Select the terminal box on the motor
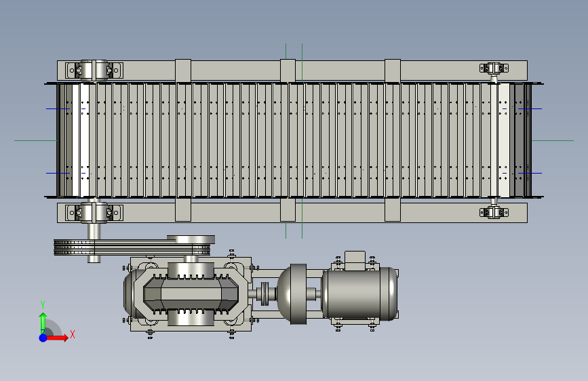588x381 pixels. point(355,260)
